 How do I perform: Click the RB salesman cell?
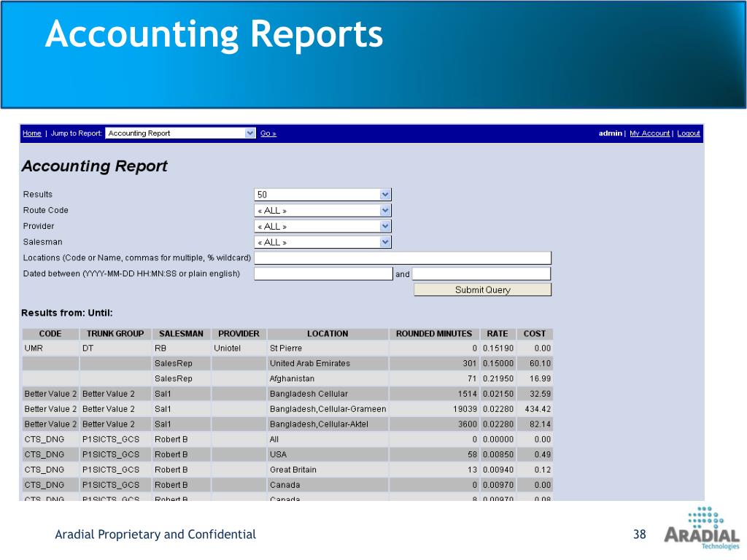click(x=182, y=348)
